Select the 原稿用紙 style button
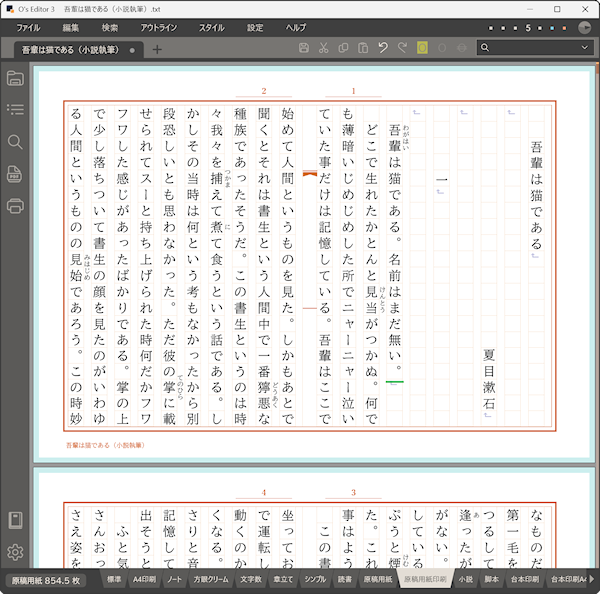600x594 pixels. pyautogui.click(x=378, y=579)
